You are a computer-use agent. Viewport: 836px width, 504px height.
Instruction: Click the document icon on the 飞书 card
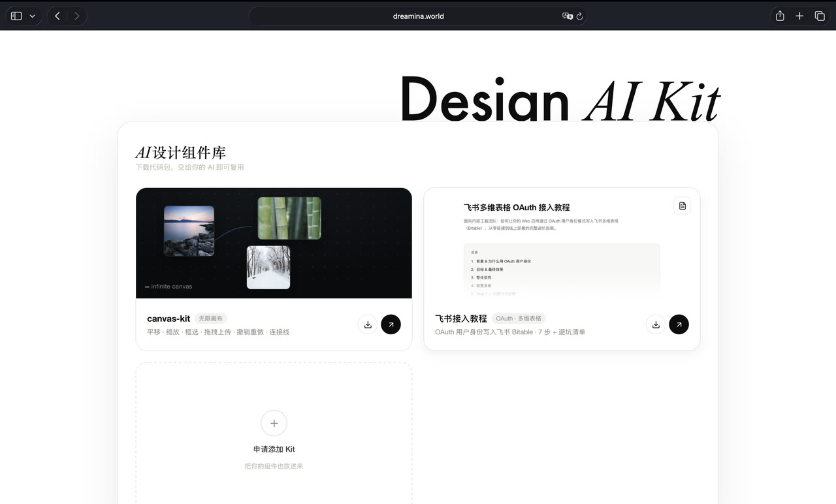click(683, 206)
